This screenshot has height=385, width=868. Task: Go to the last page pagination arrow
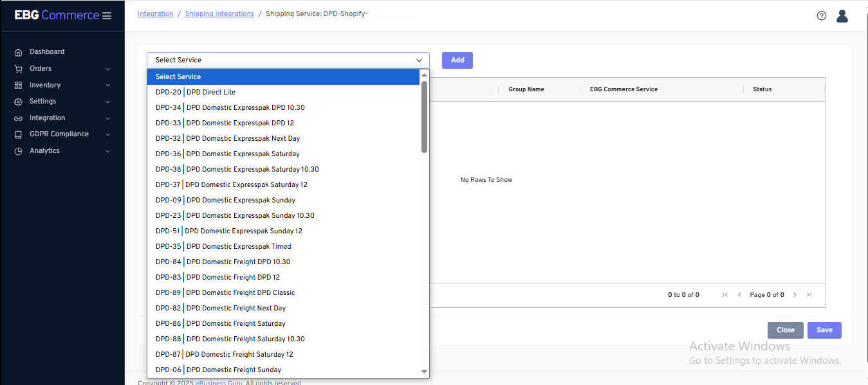click(x=809, y=295)
